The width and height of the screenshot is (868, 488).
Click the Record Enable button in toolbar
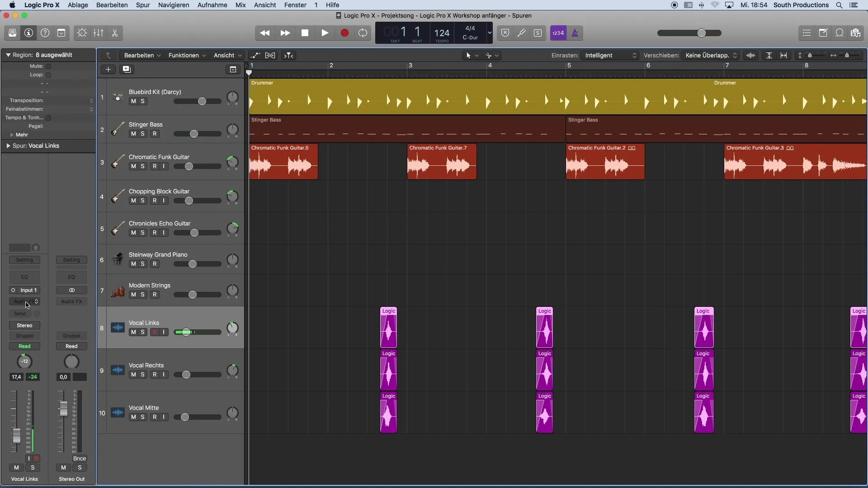pyautogui.click(x=344, y=33)
